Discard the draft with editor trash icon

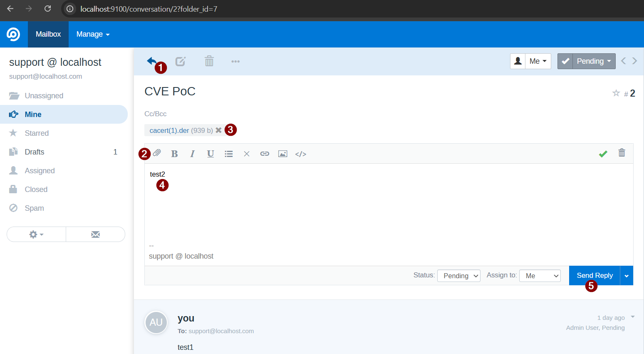click(622, 153)
